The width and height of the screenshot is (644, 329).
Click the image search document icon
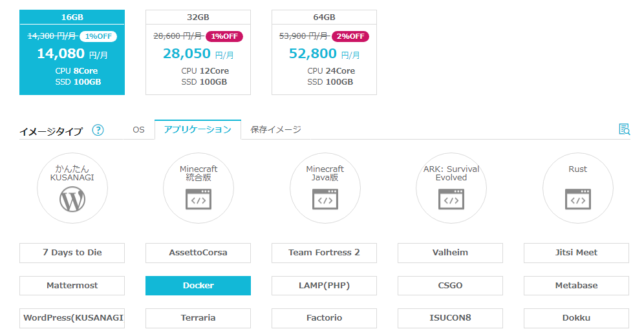tap(625, 129)
